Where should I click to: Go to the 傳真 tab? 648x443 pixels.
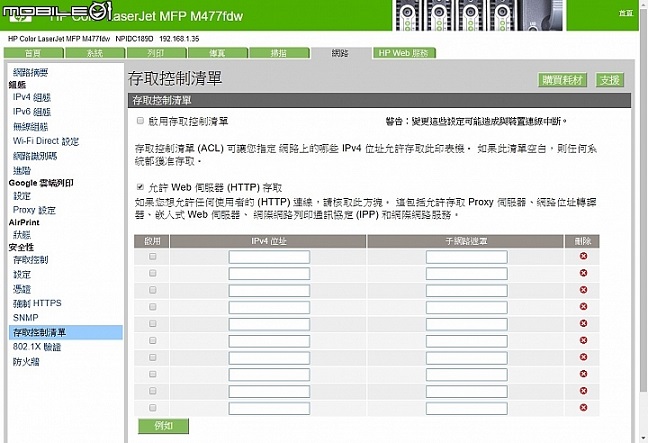click(x=218, y=53)
